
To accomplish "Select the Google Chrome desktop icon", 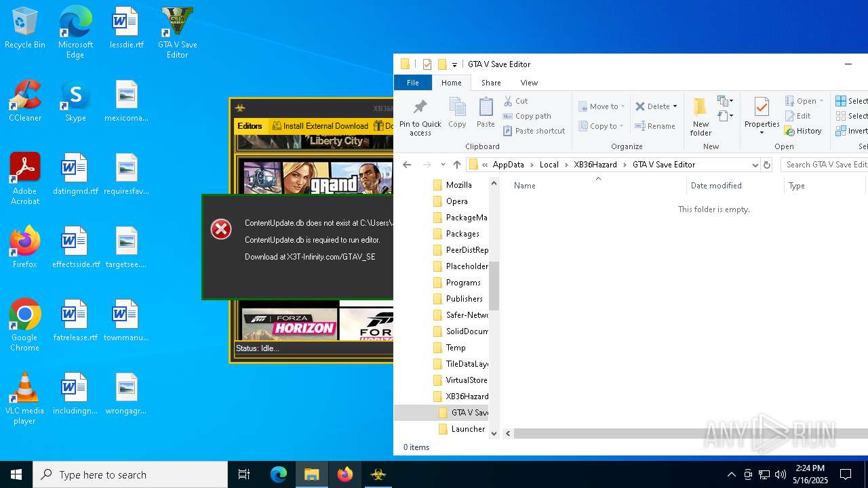I will (24, 325).
